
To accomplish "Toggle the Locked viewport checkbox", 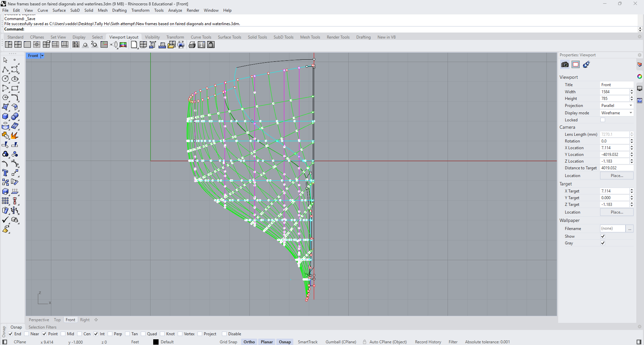I will 603,120.
